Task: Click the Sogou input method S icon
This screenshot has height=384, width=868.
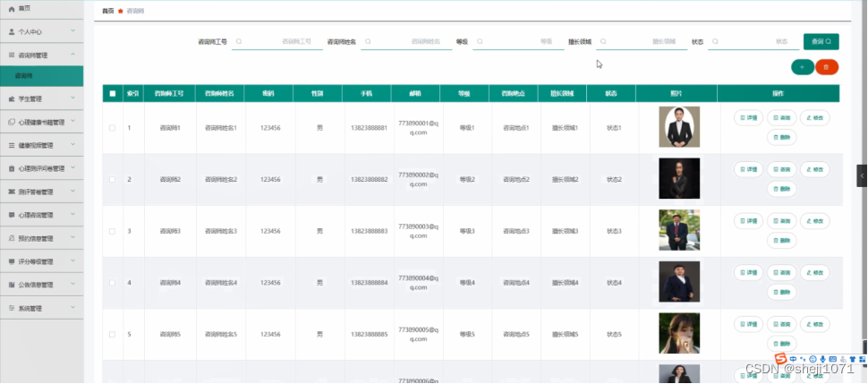Action: (x=780, y=359)
